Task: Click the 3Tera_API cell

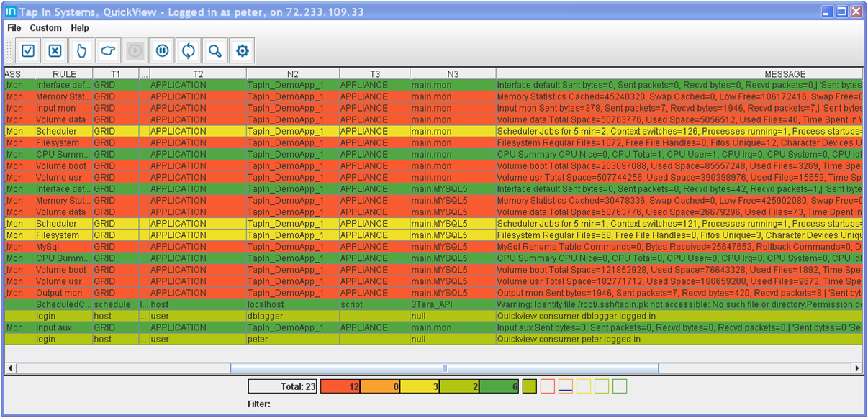Action: tap(453, 304)
